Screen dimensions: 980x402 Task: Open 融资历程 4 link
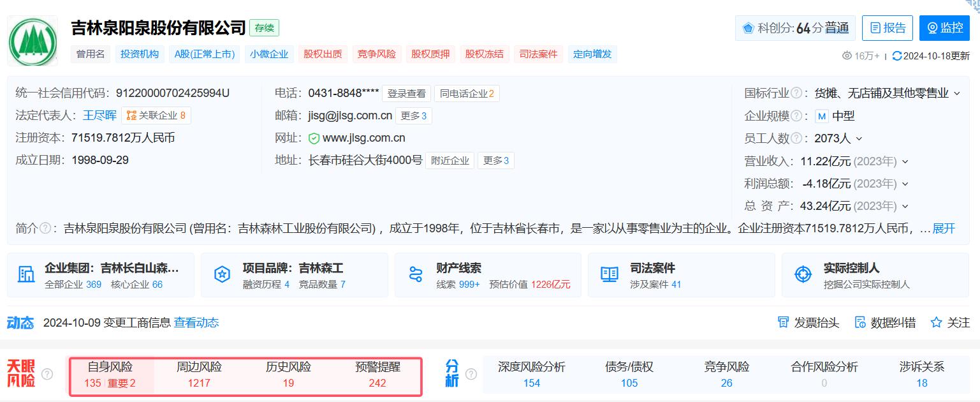point(266,285)
